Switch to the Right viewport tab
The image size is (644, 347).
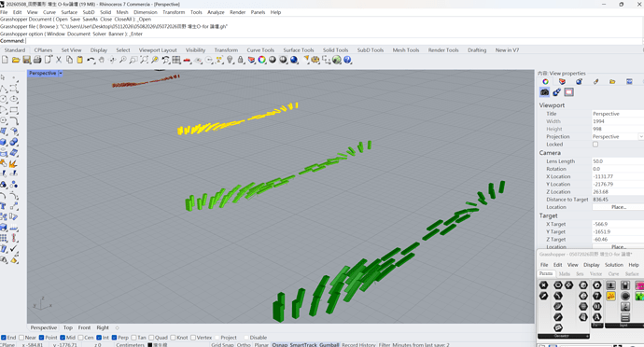tap(103, 327)
